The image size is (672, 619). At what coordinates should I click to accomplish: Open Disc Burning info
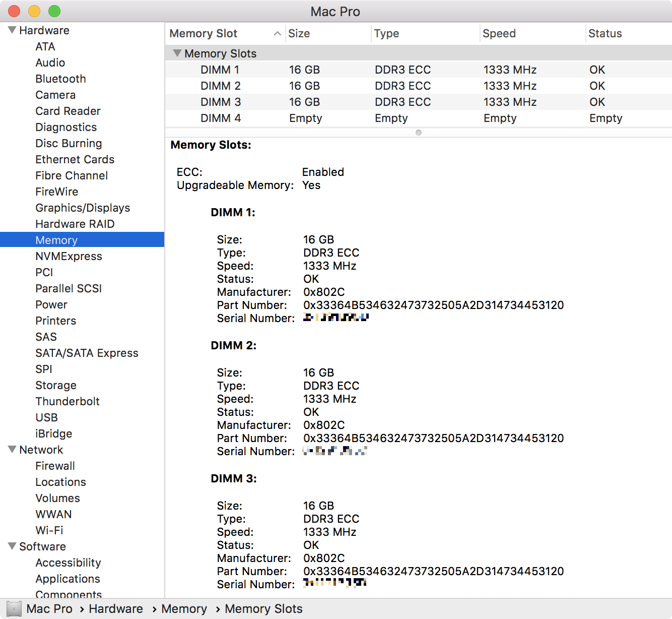[x=69, y=143]
